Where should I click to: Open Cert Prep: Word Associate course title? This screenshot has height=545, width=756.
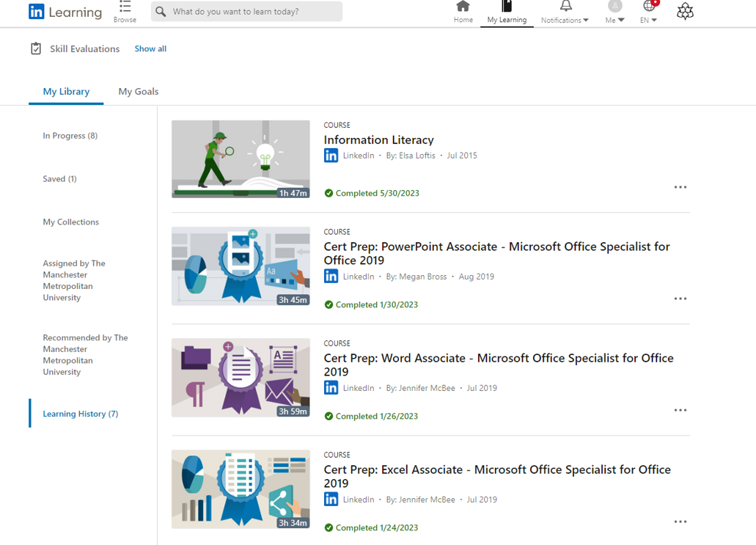pyautogui.click(x=499, y=365)
